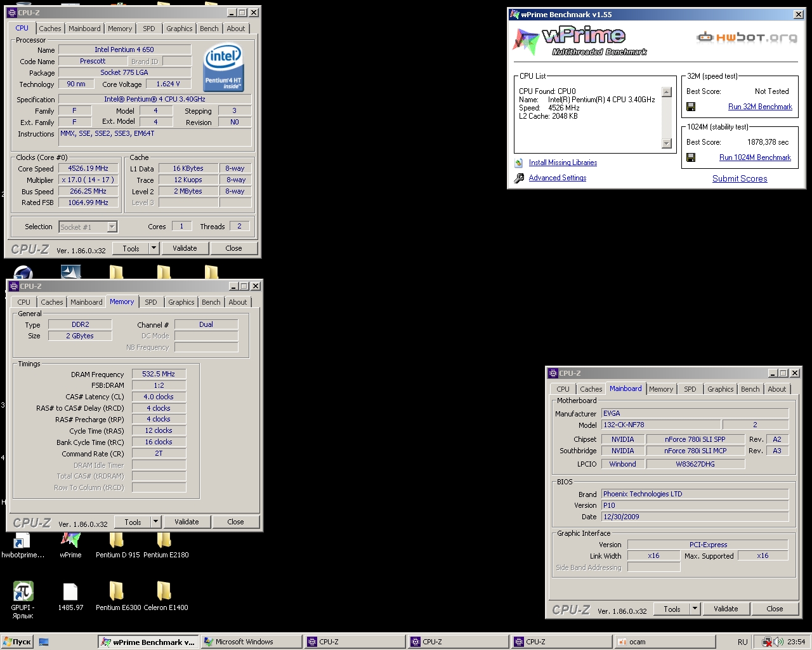Click the Command Rate 2T field
Screen dimensions: 812x650
pos(159,453)
